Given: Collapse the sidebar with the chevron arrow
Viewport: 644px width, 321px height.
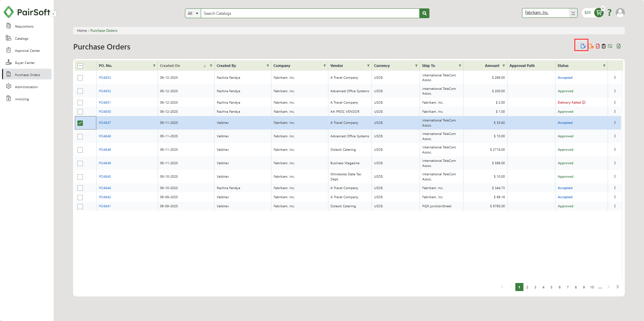Looking at the screenshot, I should (x=54, y=14).
